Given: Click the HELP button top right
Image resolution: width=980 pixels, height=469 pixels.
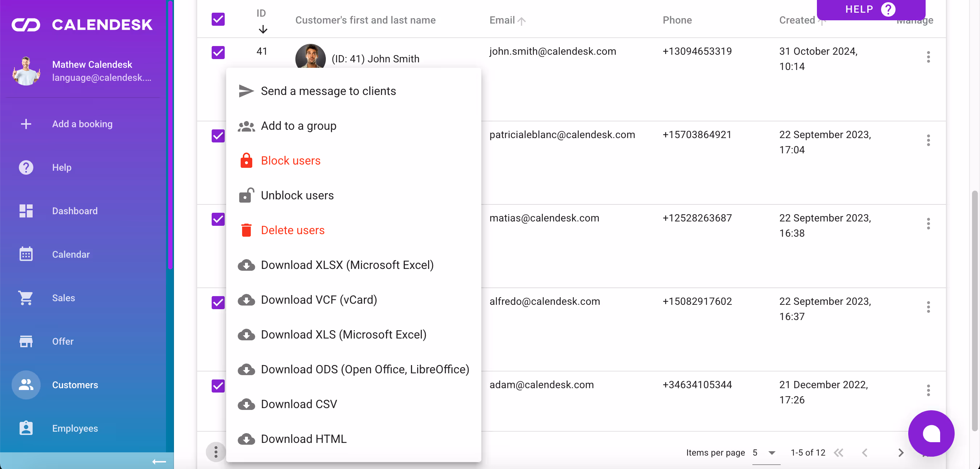Looking at the screenshot, I should tap(871, 9).
